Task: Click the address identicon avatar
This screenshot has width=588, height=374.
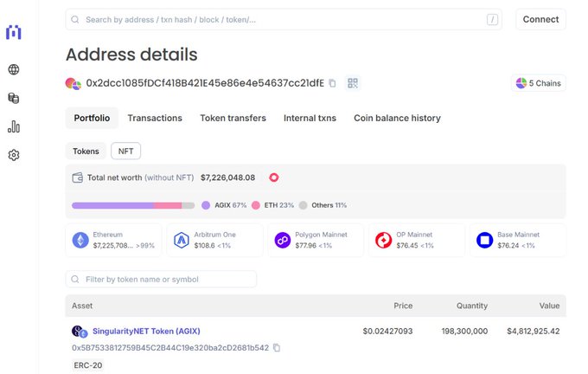Action: click(x=73, y=83)
